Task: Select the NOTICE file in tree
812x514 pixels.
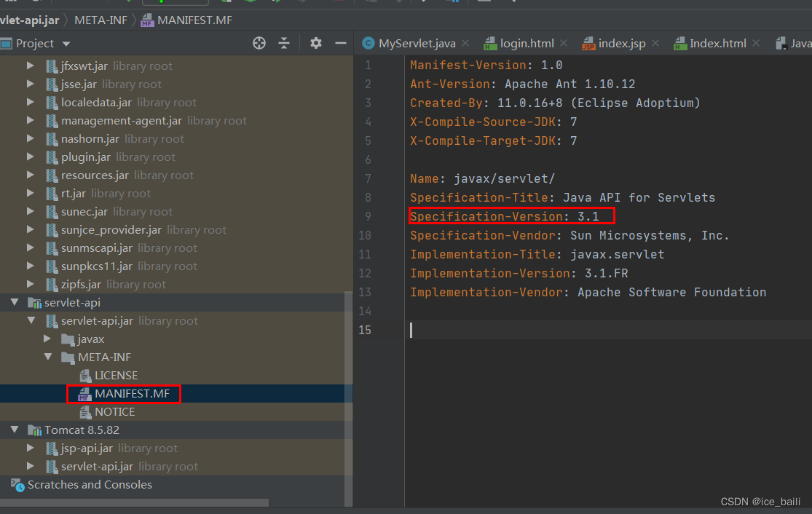Action: [x=114, y=412]
